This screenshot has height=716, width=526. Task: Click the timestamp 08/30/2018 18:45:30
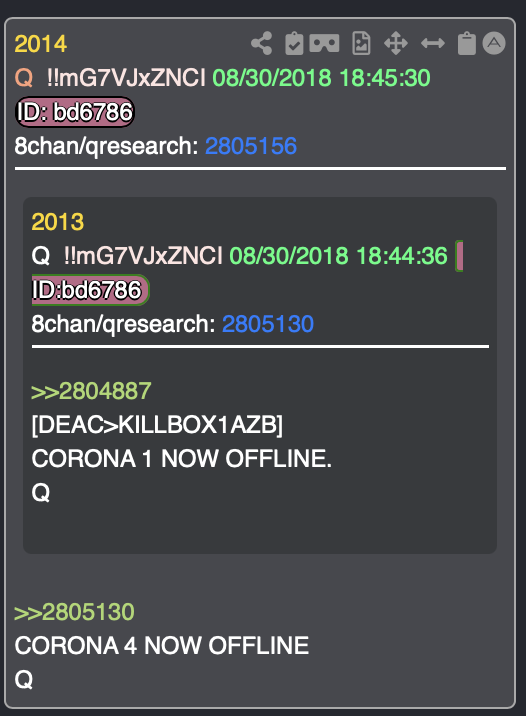321,78
